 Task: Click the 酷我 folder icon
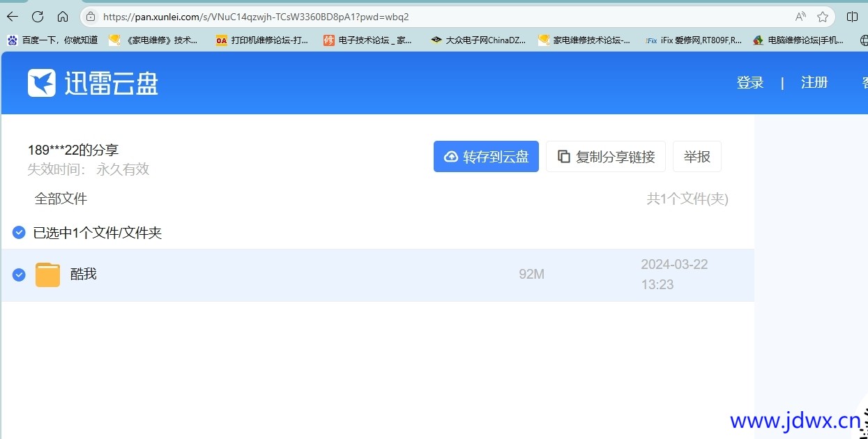[x=48, y=275]
